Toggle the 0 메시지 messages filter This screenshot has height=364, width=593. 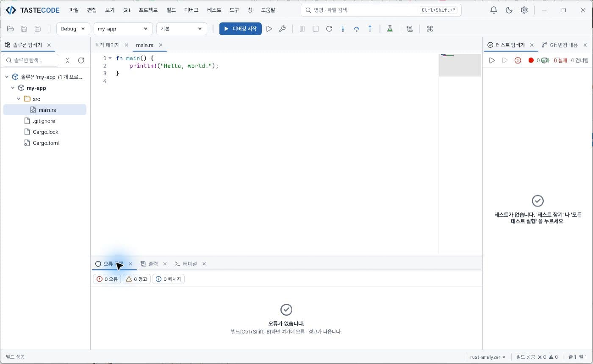pos(168,279)
